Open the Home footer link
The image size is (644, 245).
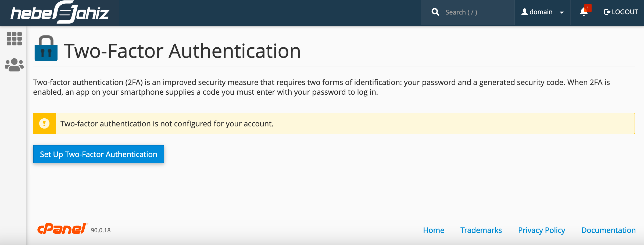coord(434,230)
